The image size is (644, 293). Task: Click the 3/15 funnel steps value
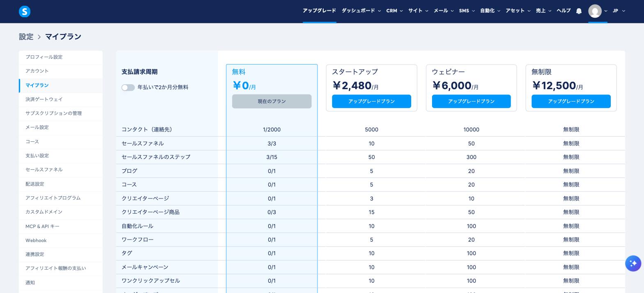point(271,157)
